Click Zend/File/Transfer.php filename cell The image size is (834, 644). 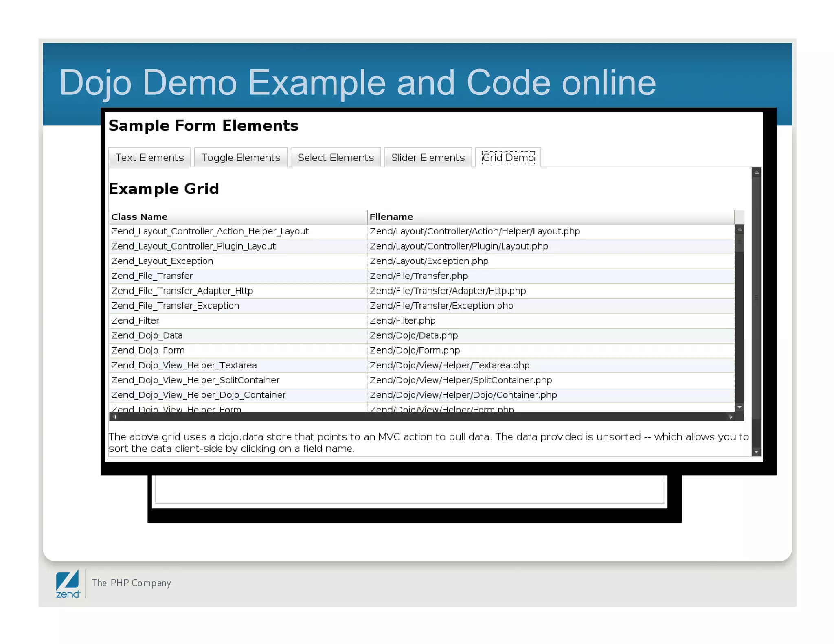tap(551, 276)
